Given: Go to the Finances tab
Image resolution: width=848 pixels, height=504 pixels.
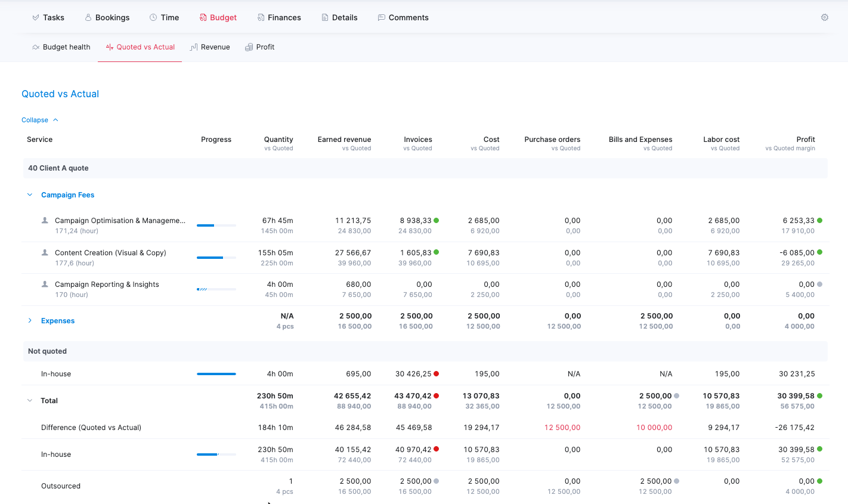Looking at the screenshot, I should coord(279,17).
